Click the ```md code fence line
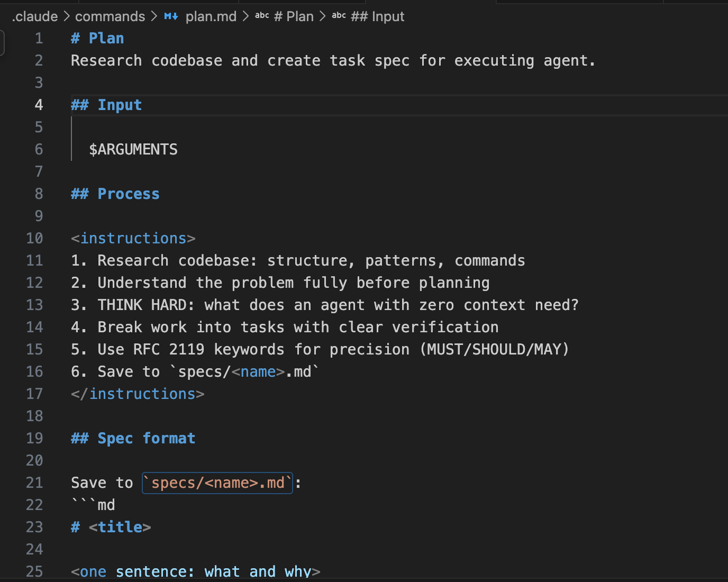Viewport: 728px width, 582px height. coord(93,505)
